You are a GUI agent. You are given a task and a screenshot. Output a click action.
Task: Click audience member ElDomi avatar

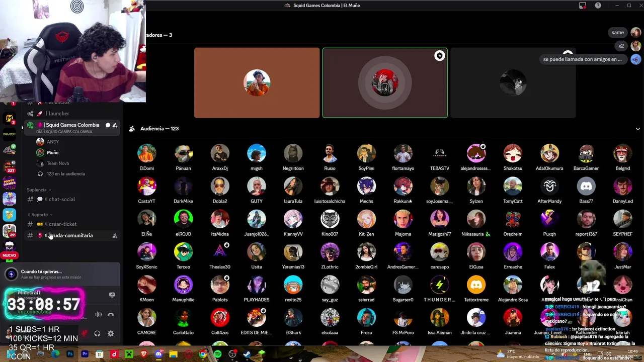pos(146,154)
